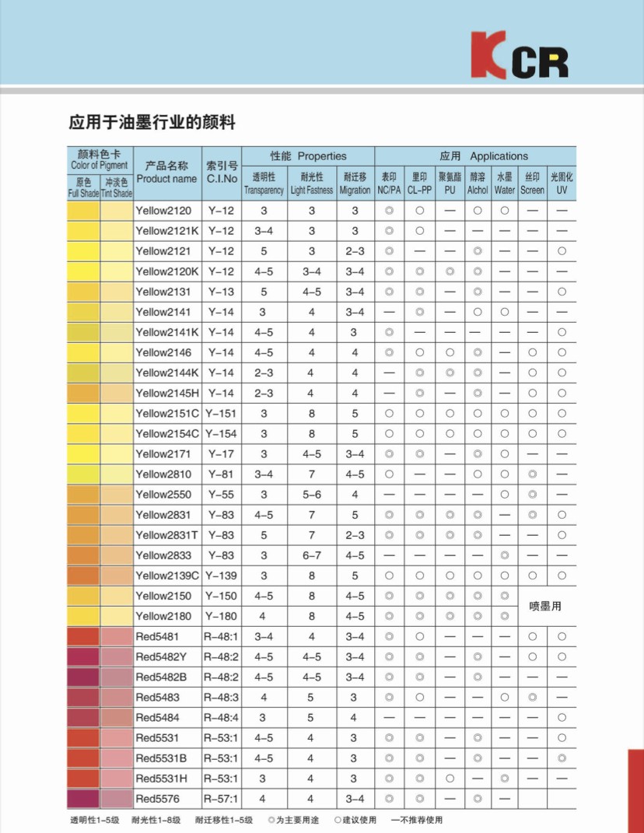Click the Product name header cell
This screenshot has height=833, width=644.
tap(166, 172)
